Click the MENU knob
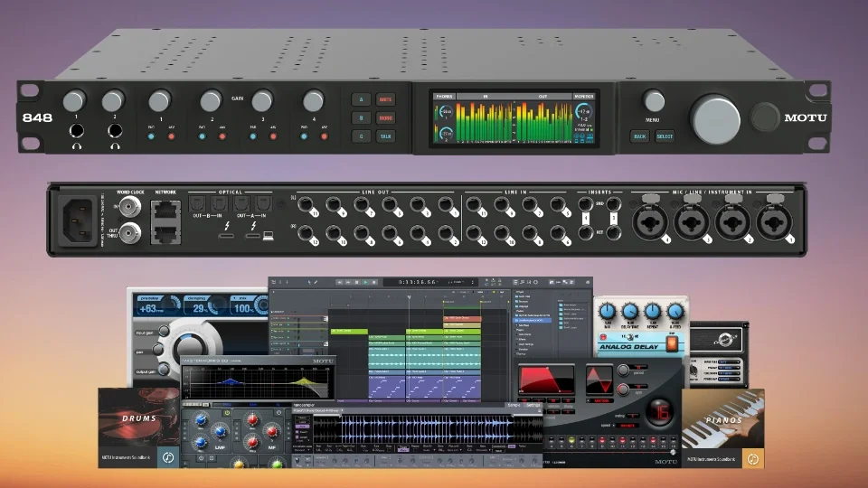This screenshot has height=488, width=868. point(655,101)
